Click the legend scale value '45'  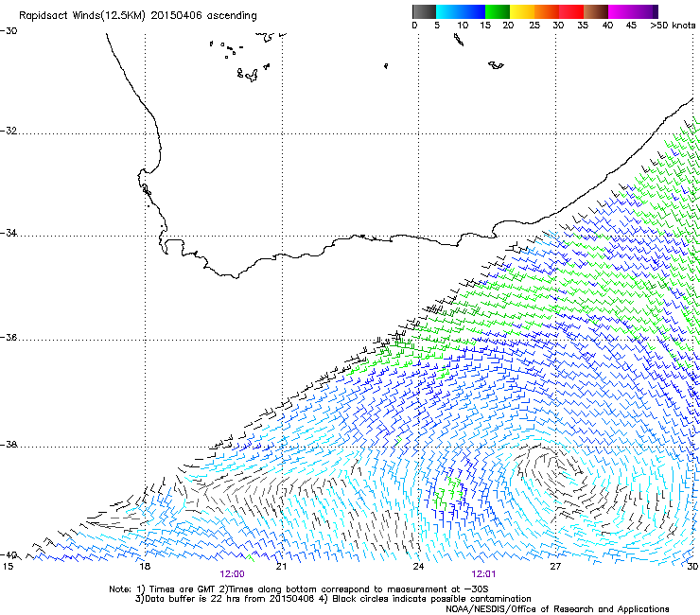631,26
